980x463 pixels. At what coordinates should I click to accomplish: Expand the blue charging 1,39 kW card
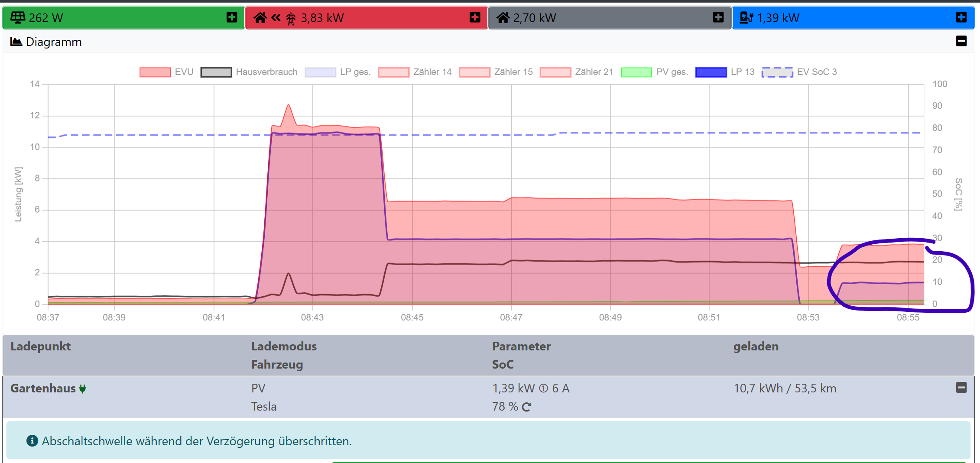(961, 17)
